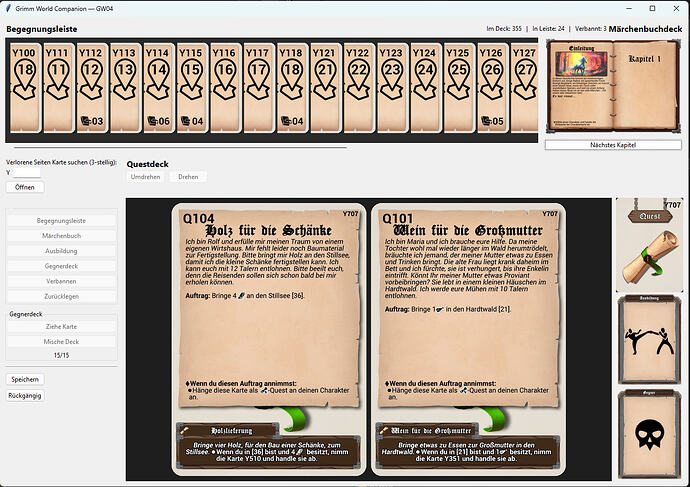This screenshot has width=690, height=487.
Task: Click the Mische Deck button
Action: tap(61, 342)
